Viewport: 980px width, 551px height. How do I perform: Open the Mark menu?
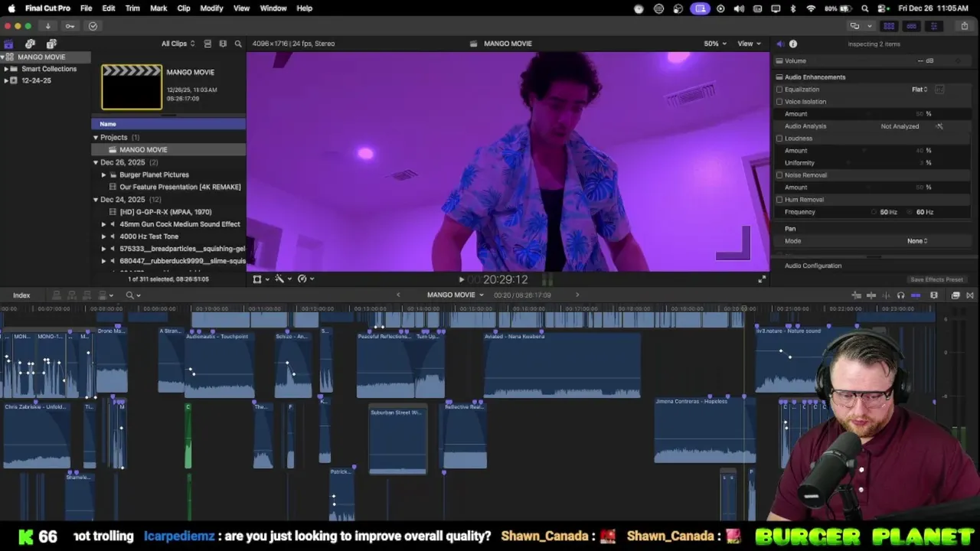(158, 8)
